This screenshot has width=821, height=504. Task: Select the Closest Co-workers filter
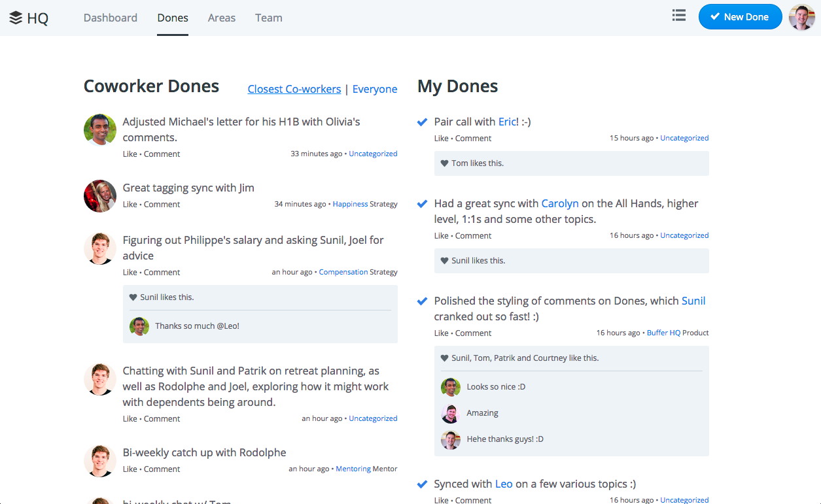[x=294, y=89]
